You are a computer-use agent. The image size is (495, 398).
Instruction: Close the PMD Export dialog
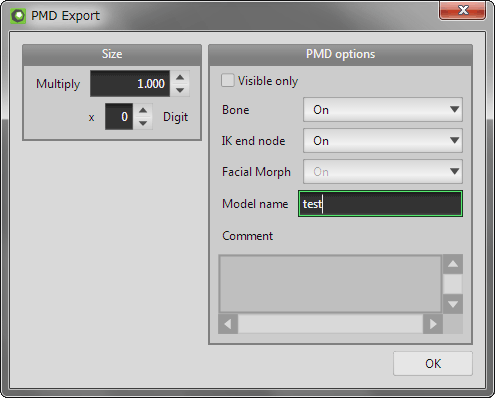[462, 10]
